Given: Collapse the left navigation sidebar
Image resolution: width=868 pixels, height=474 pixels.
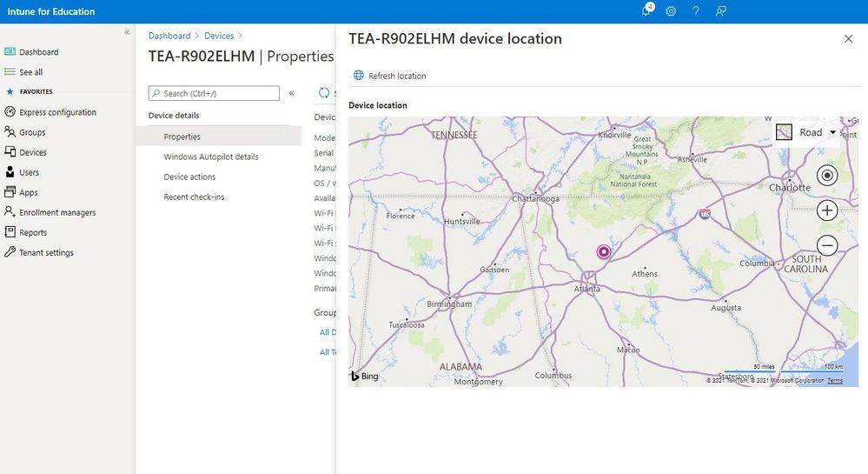Looking at the screenshot, I should point(127,33).
